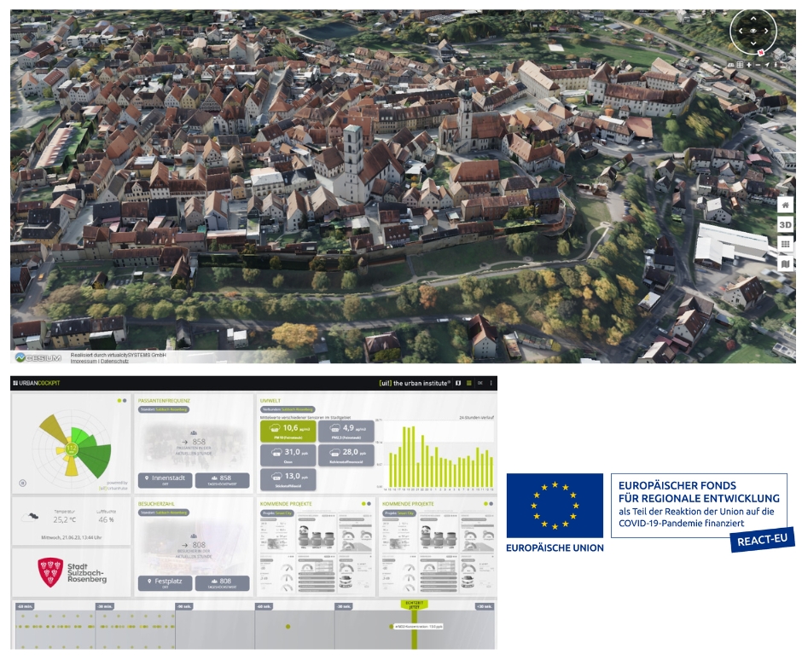
Task: Click the Echtzeit Jetzt timeline marker
Action: (x=414, y=604)
